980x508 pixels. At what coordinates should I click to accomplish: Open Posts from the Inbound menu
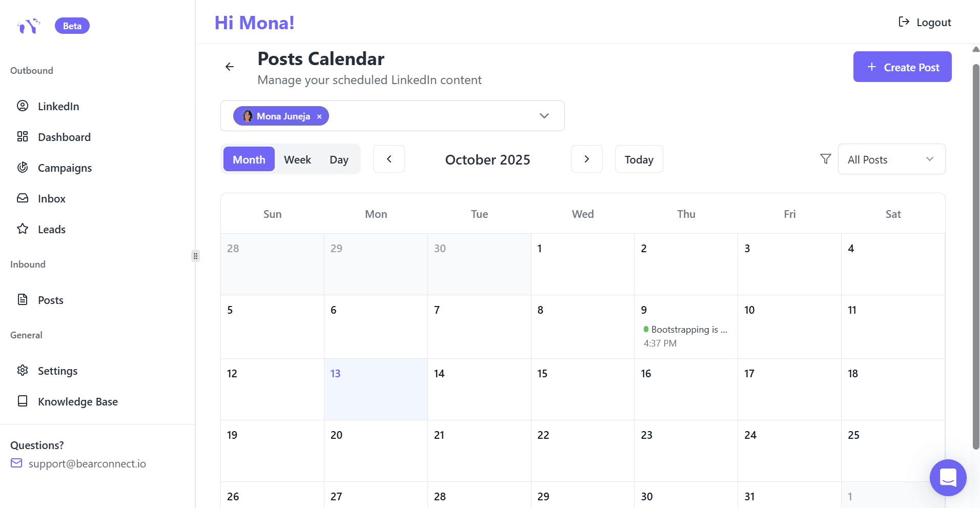pos(50,300)
